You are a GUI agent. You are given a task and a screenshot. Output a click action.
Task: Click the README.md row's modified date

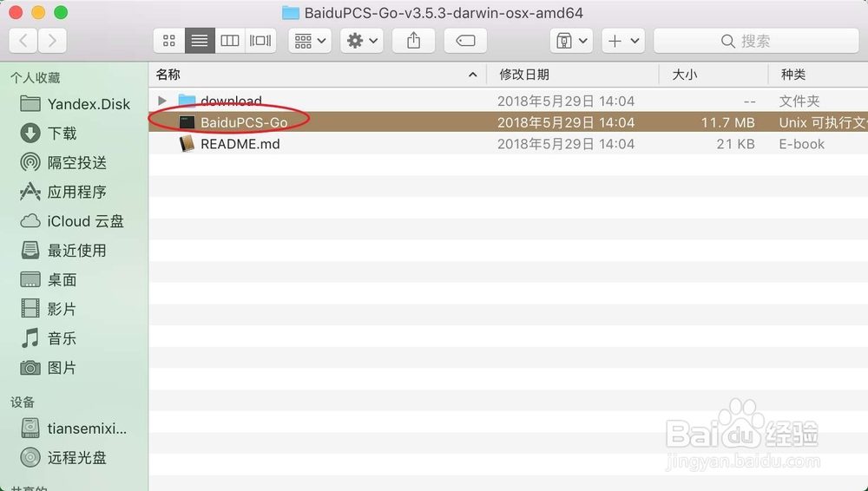565,144
